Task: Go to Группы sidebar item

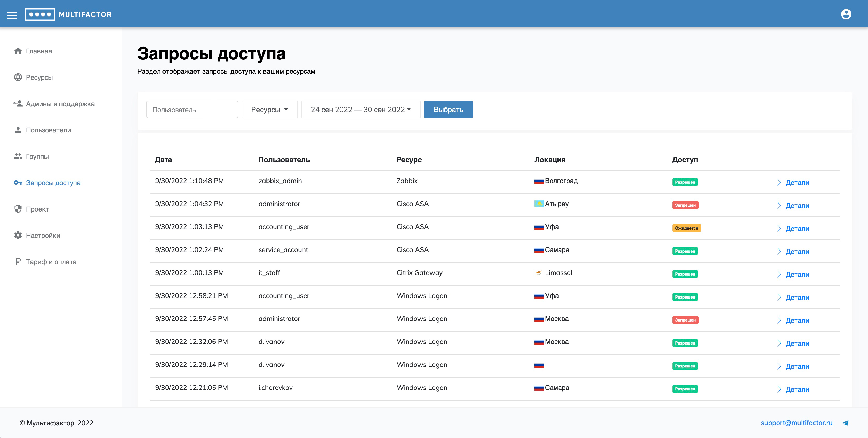Action: click(37, 156)
